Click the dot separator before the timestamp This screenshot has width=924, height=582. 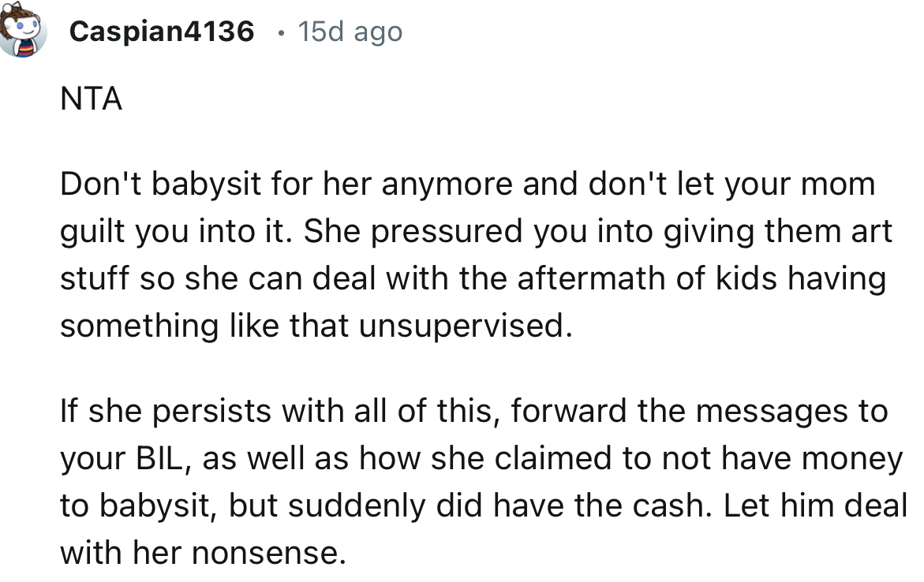(282, 32)
